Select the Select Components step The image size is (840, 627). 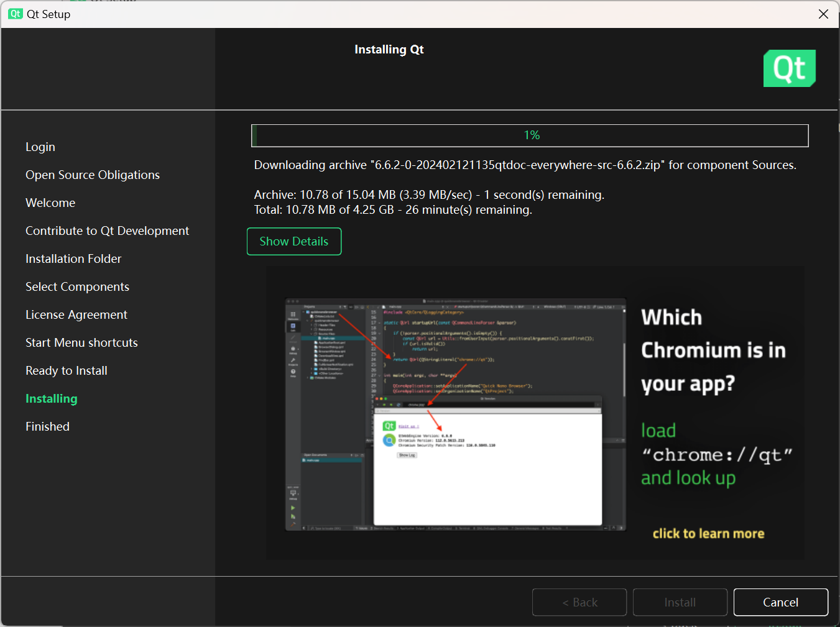click(x=77, y=287)
